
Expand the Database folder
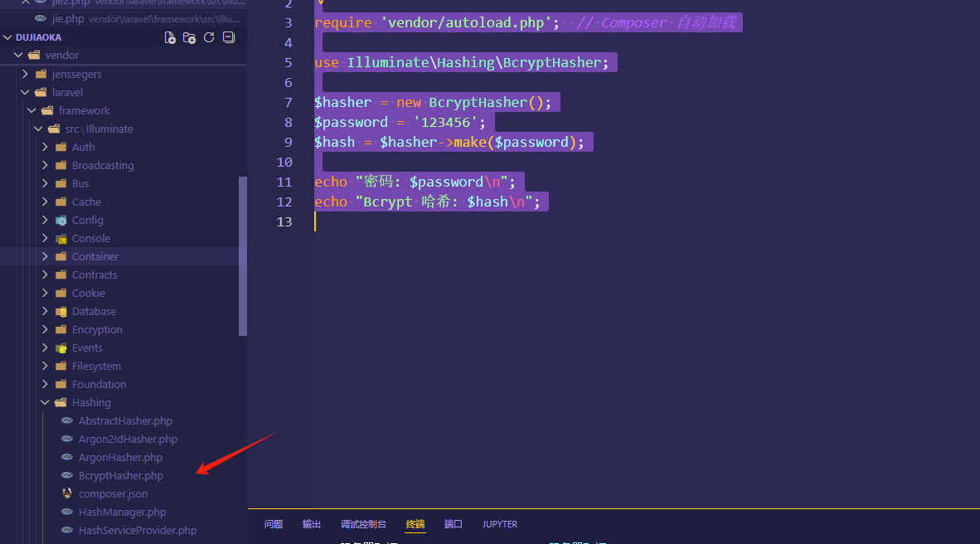94,312
